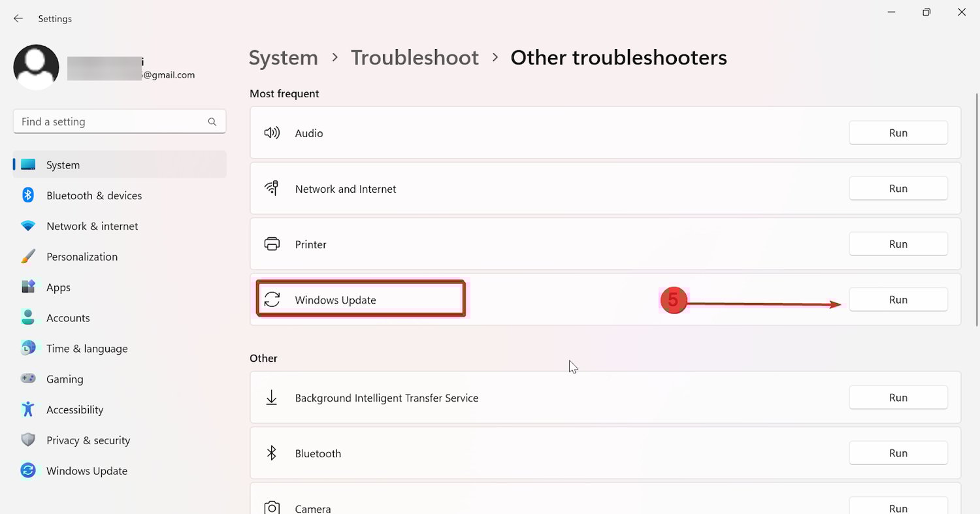Run the Network and Internet troubleshooter

pyautogui.click(x=898, y=188)
